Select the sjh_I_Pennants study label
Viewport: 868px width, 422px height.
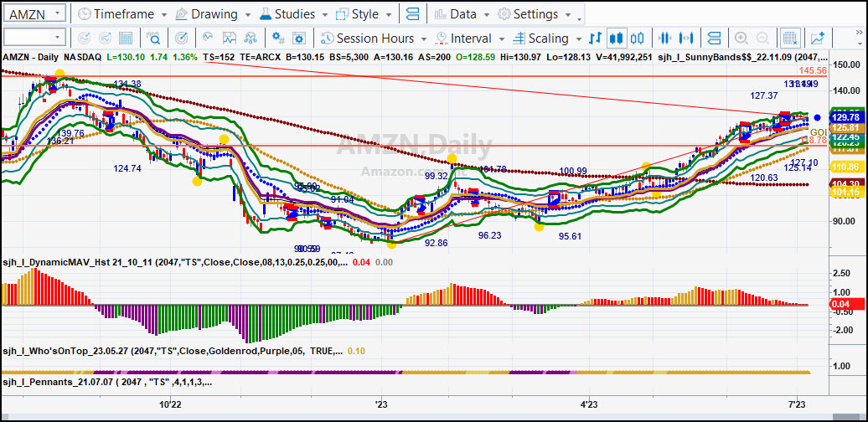coord(107,382)
